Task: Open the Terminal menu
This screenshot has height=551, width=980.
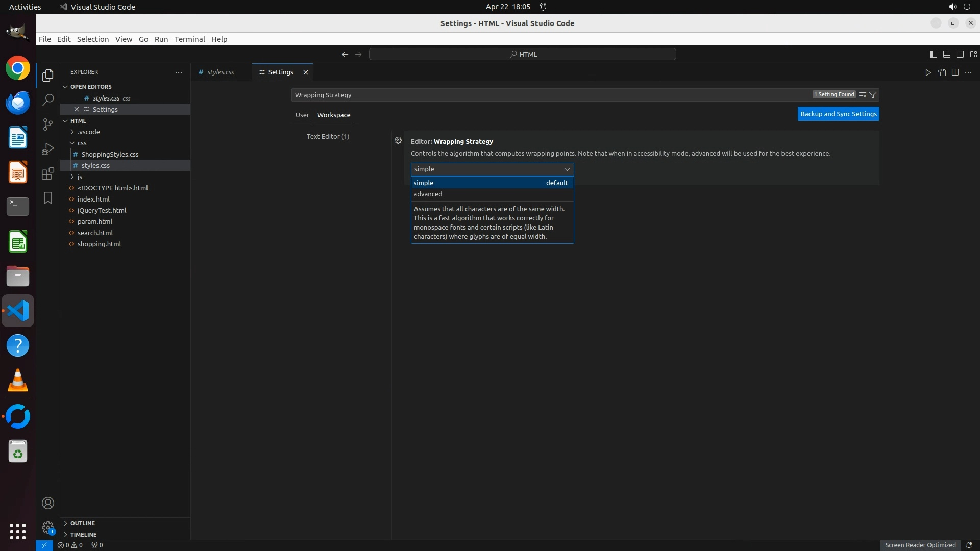Action: click(189, 39)
